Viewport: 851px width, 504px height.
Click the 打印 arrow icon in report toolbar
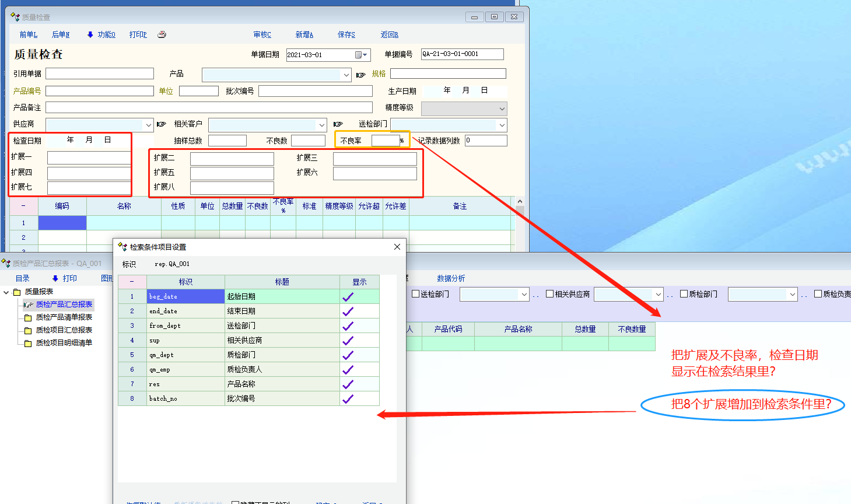[55, 279]
